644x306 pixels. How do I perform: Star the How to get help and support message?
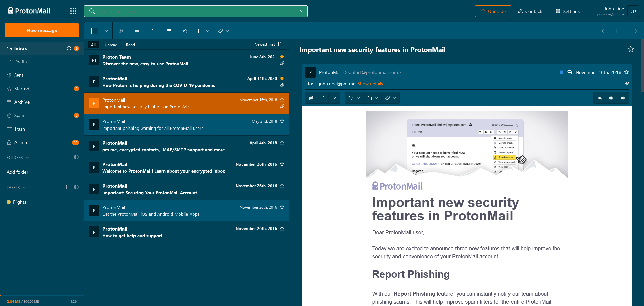tap(282, 228)
